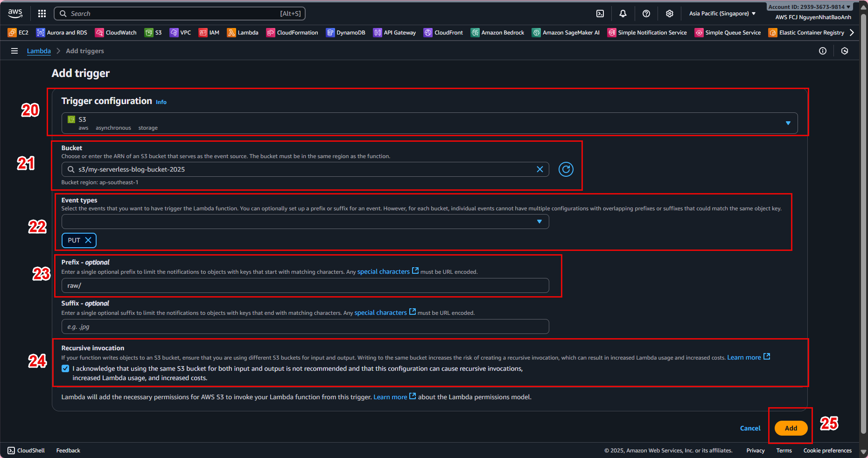Image resolution: width=868 pixels, height=458 pixels.
Task: Open S3 shortcut in favorites bar
Action: click(x=154, y=33)
